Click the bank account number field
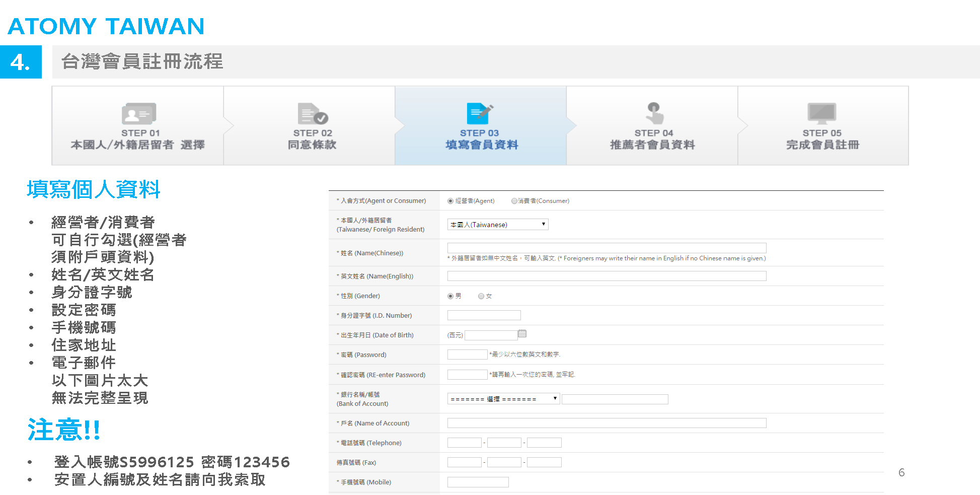Image resolution: width=980 pixels, height=495 pixels. pos(615,399)
